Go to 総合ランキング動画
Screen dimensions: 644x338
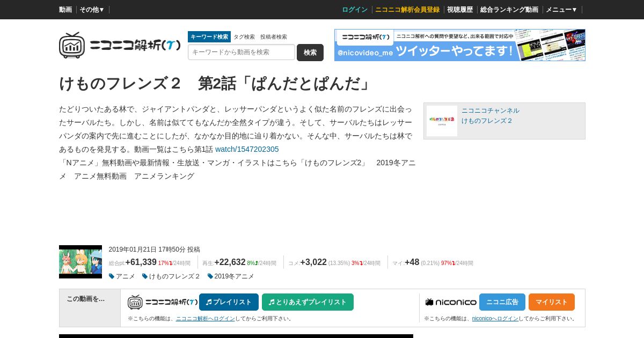[509, 10]
